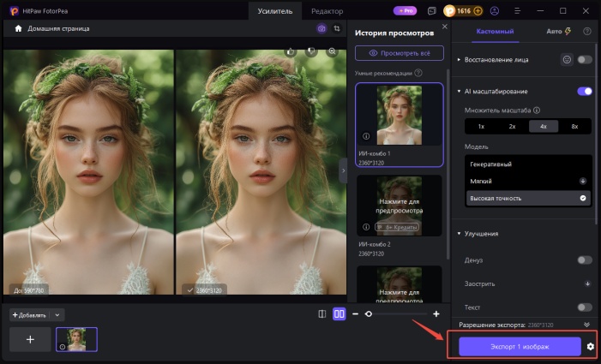Select 2x scale multiplier
The width and height of the screenshot is (601, 364).
coord(512,126)
